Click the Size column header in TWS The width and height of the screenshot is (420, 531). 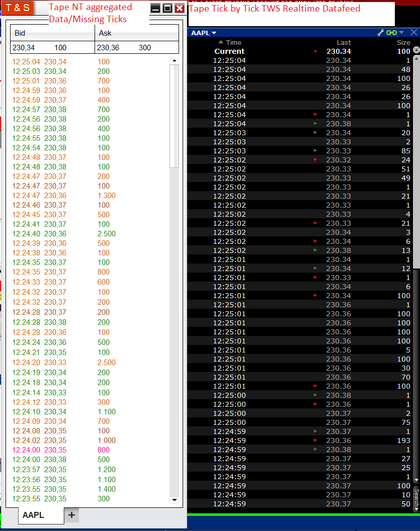pyautogui.click(x=403, y=42)
